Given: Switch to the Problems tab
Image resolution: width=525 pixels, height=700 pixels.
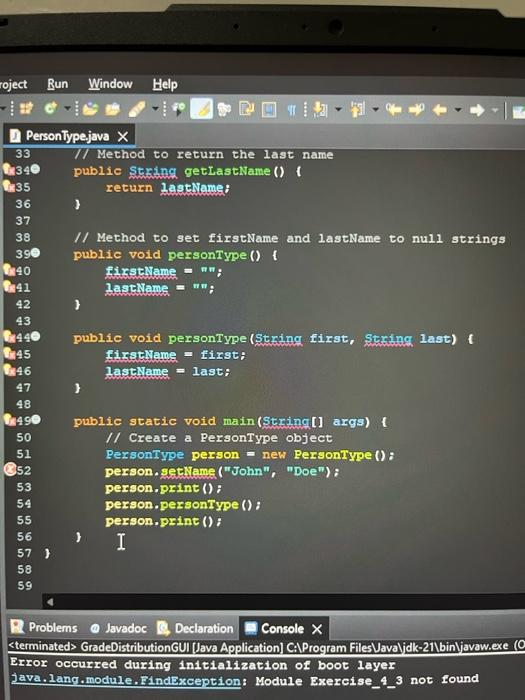Looking at the screenshot, I should 44,627.
